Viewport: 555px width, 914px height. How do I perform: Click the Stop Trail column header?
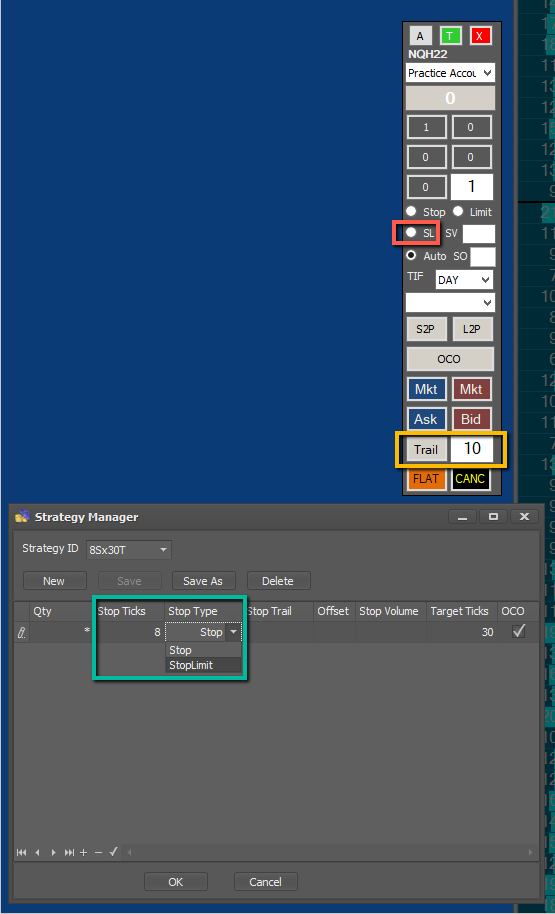(x=278, y=611)
